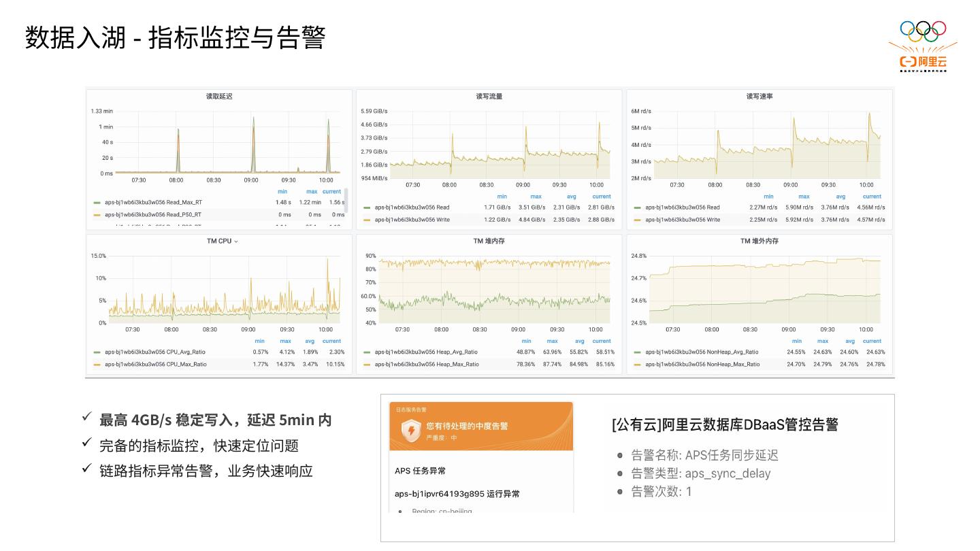Click the green series marker for Read_Max_RT
Image resolution: width=980 pixels, height=551 pixels.
[97, 202]
